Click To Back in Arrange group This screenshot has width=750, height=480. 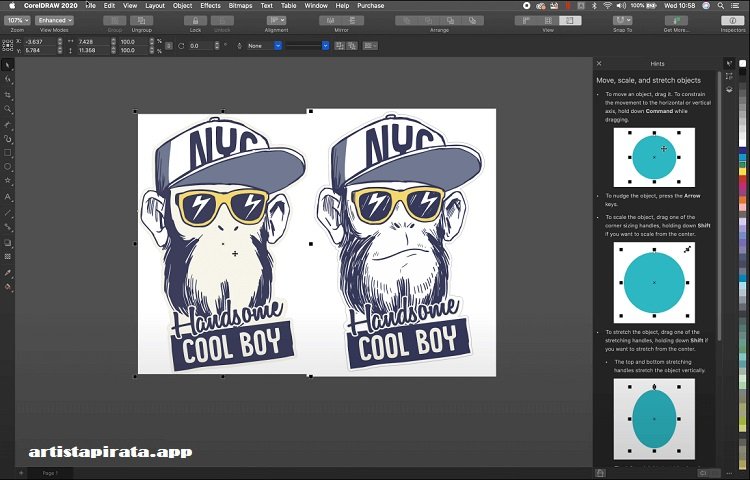tap(473, 21)
